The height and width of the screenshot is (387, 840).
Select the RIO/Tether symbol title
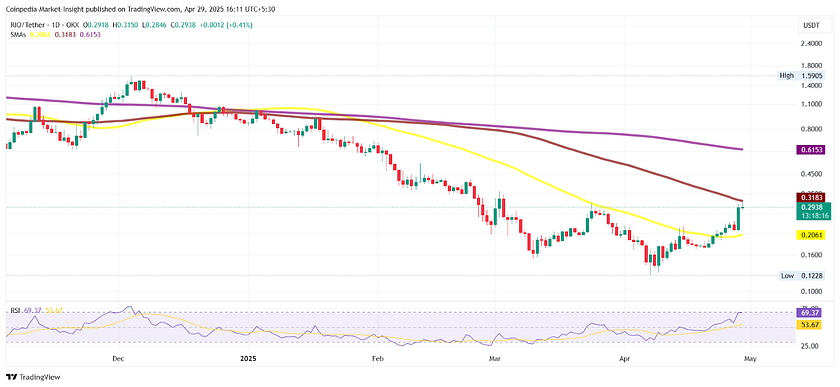click(27, 25)
